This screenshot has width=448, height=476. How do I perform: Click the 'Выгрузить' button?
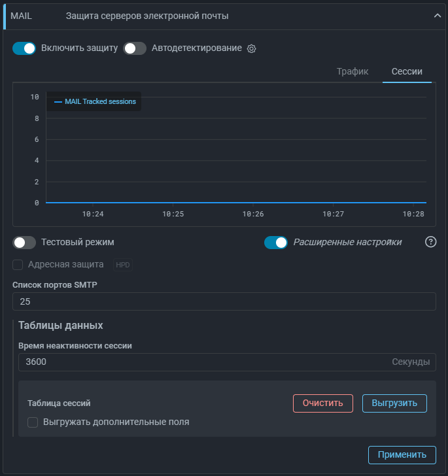pos(394,403)
